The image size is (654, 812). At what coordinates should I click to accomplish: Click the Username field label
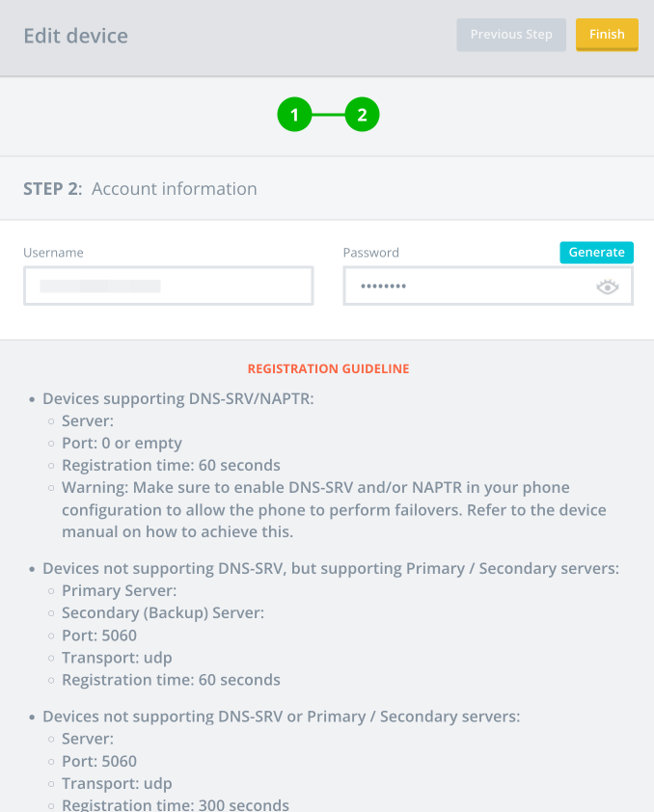(x=53, y=253)
